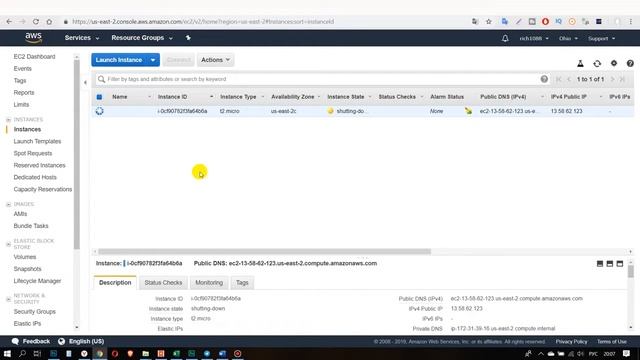Viewport: 640px width, 360px height.
Task: Open the Terms of Use link
Action: pos(611,342)
